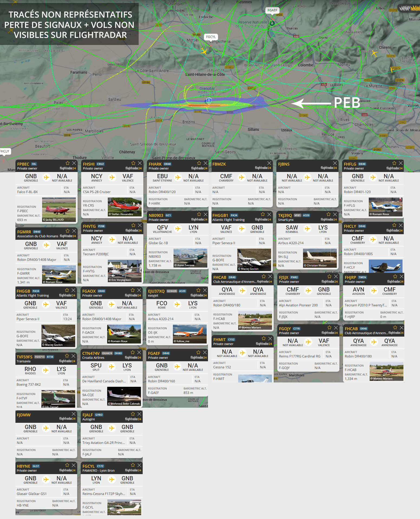Open the easyJet A320 aircraft photo
The width and height of the screenshot is (420, 519).
[x=190, y=334]
